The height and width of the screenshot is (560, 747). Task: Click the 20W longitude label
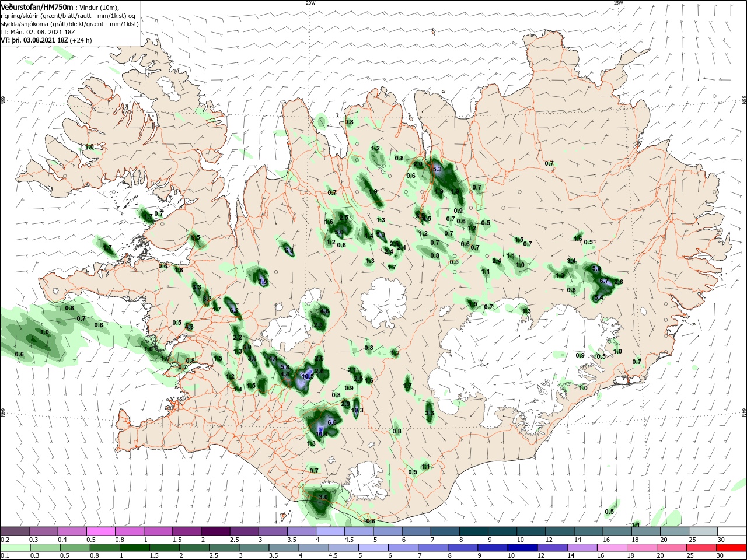point(310,3)
